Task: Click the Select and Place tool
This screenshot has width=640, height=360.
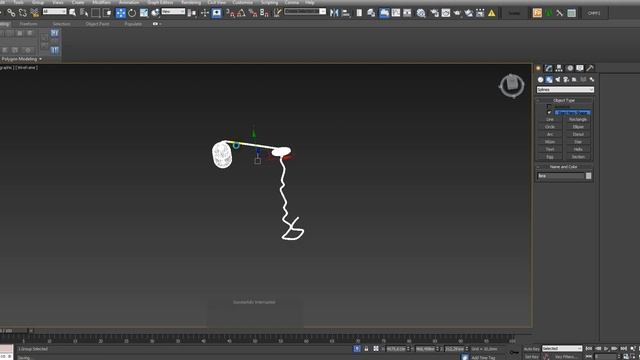Action: [155, 13]
